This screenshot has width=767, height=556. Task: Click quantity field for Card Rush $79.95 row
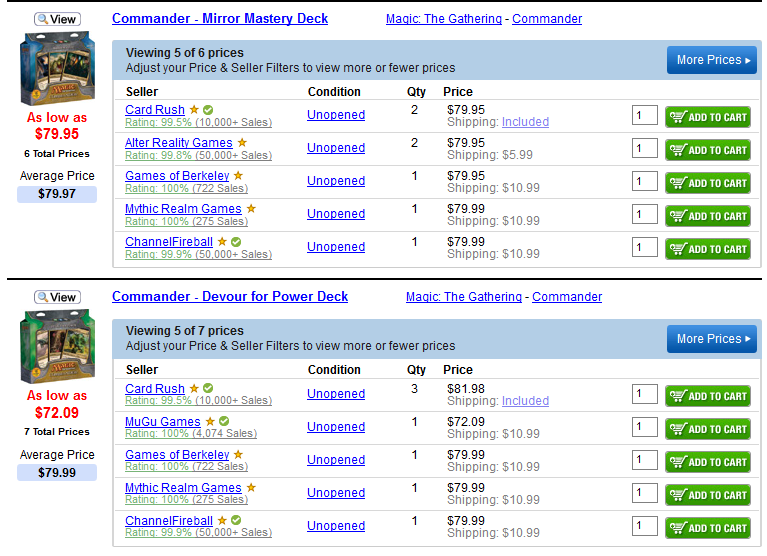pyautogui.click(x=645, y=115)
